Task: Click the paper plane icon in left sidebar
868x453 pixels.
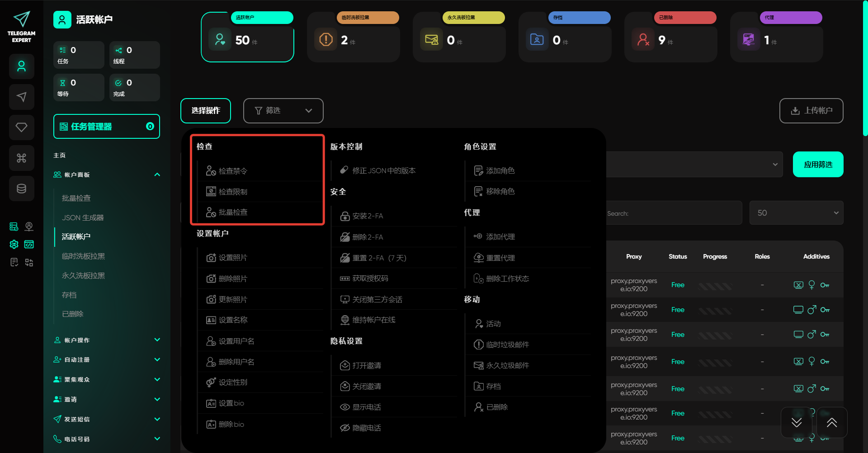Action: click(x=21, y=97)
